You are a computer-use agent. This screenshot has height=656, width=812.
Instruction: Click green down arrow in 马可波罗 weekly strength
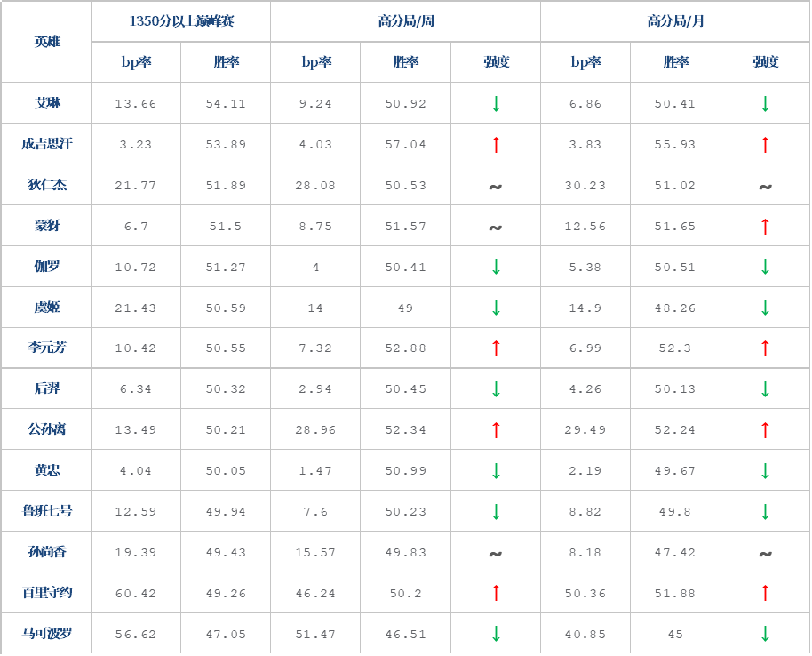(x=496, y=634)
